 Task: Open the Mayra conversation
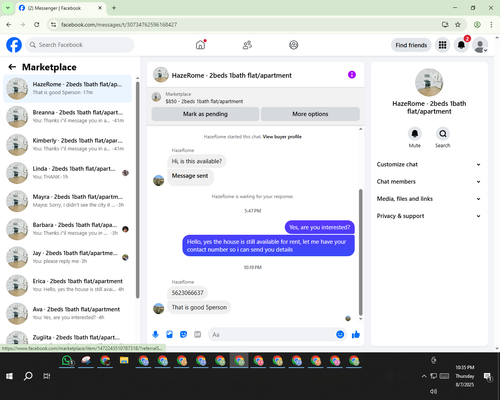[67, 201]
